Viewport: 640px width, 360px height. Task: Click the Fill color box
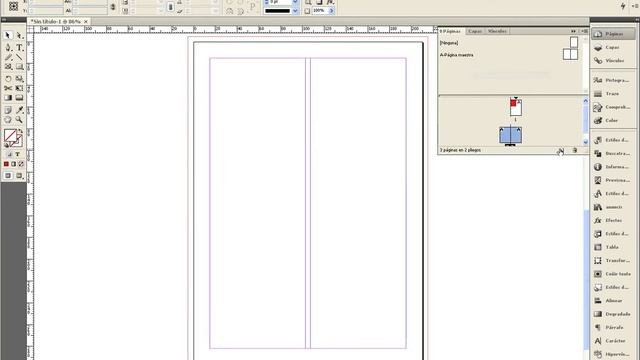coord(9,135)
